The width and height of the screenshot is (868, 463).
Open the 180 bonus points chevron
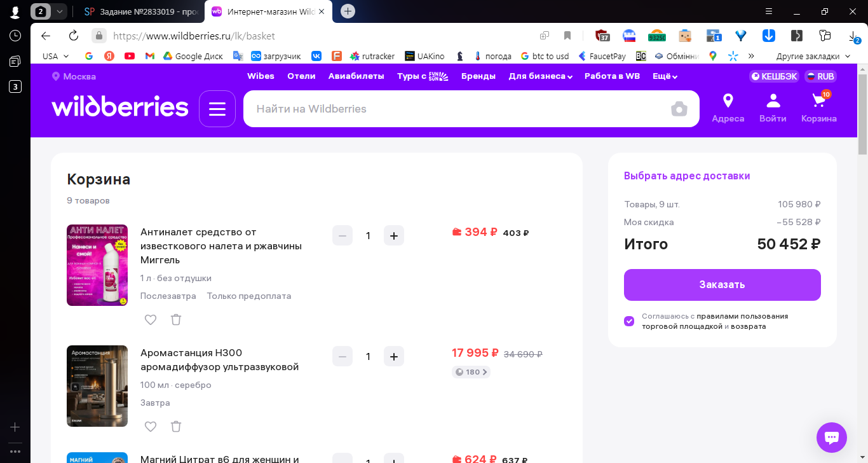tap(471, 372)
